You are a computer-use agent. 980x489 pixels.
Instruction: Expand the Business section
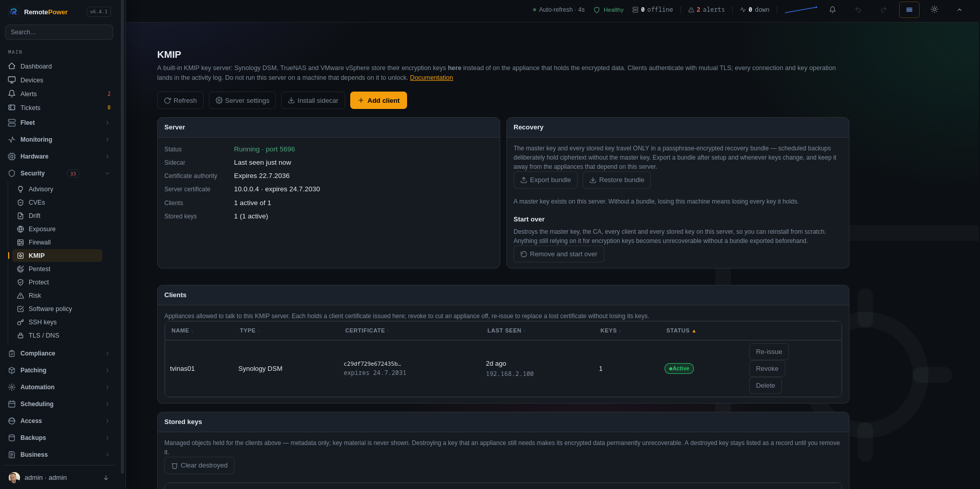tap(59, 455)
